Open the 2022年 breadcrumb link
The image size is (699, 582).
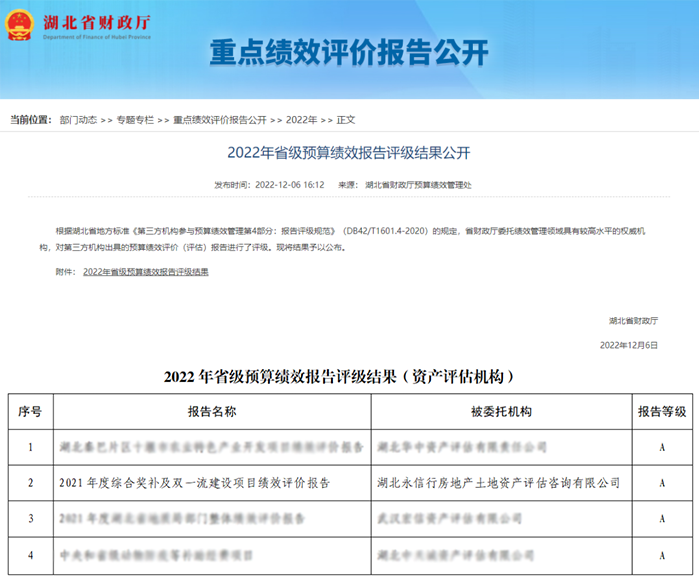click(301, 120)
